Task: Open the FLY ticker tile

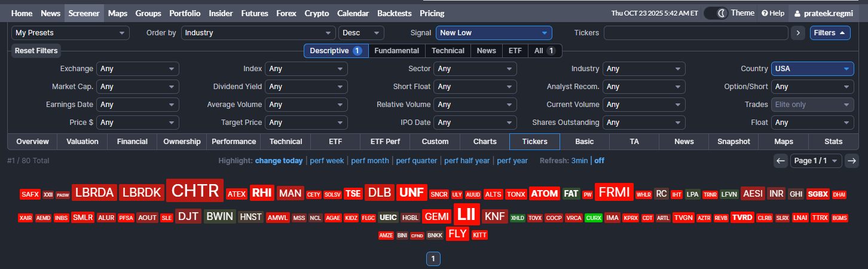Action: tap(457, 234)
